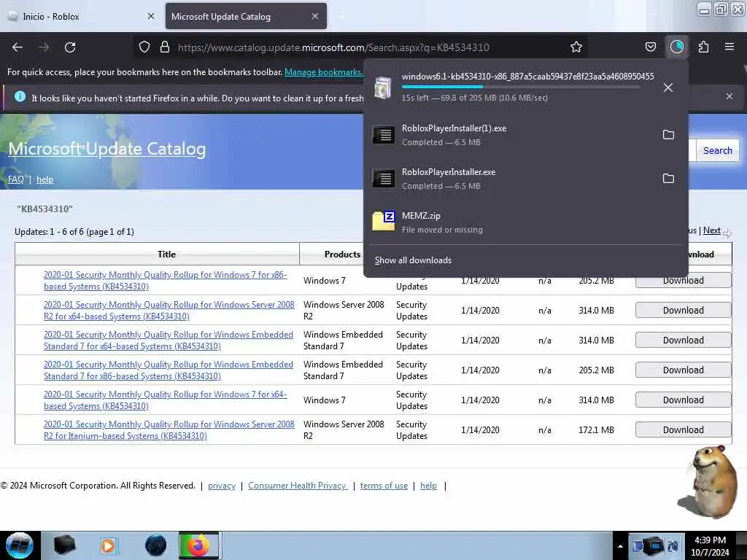Download Embedded Standard 7 x64 update
The image size is (747, 560).
(683, 341)
